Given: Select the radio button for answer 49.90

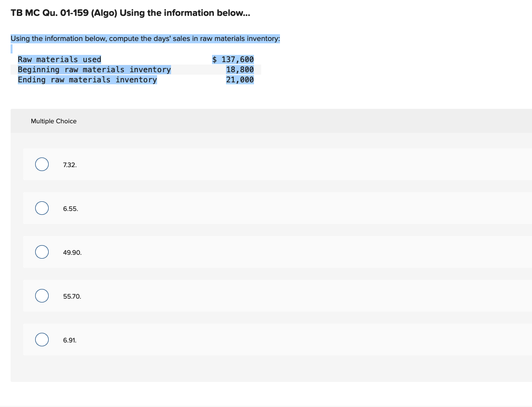Looking at the screenshot, I should click(41, 252).
